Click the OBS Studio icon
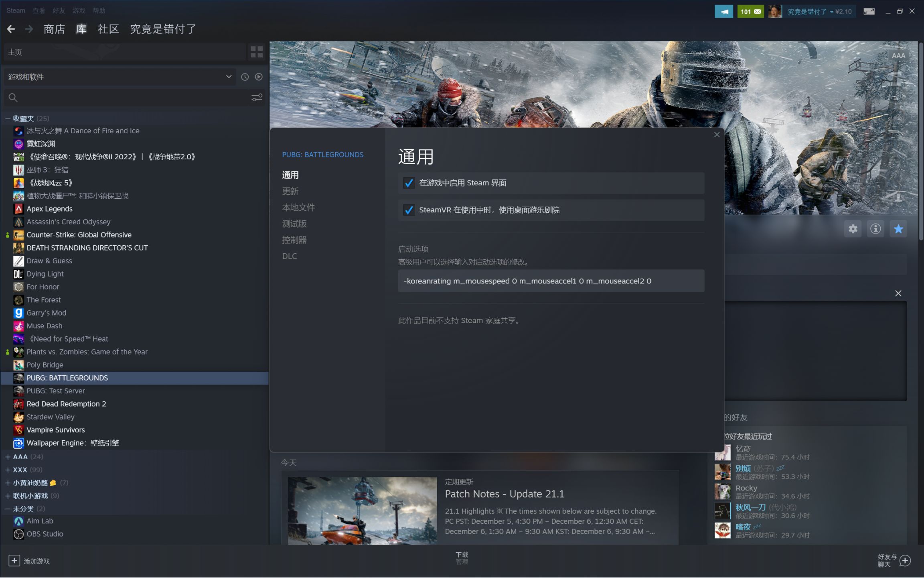 pyautogui.click(x=18, y=534)
